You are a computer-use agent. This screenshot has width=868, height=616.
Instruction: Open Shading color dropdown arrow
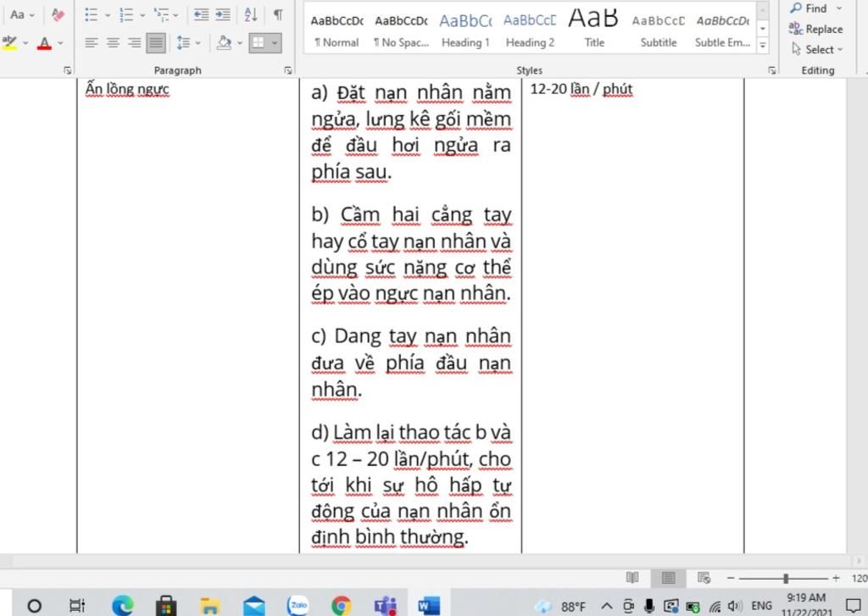coord(240,43)
